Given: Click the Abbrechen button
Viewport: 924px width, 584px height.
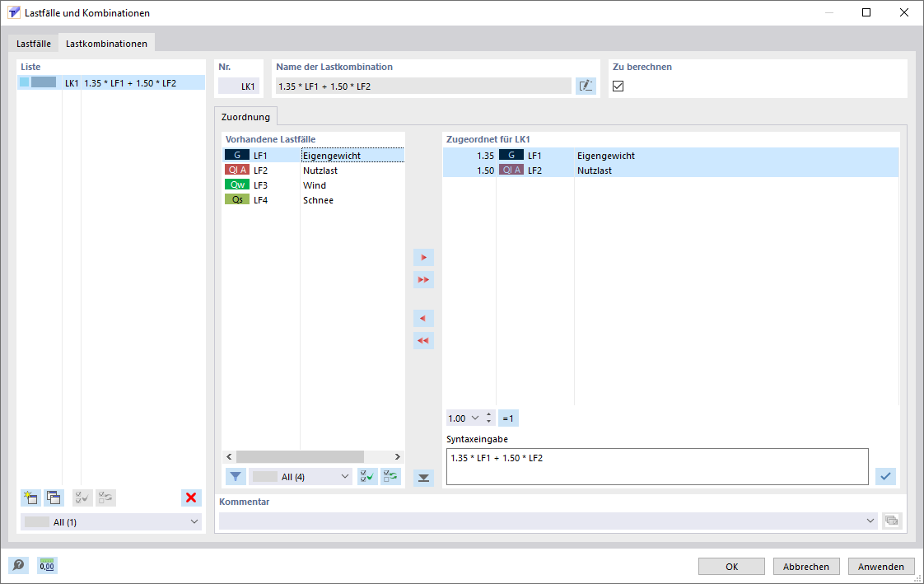Looking at the screenshot, I should [806, 567].
